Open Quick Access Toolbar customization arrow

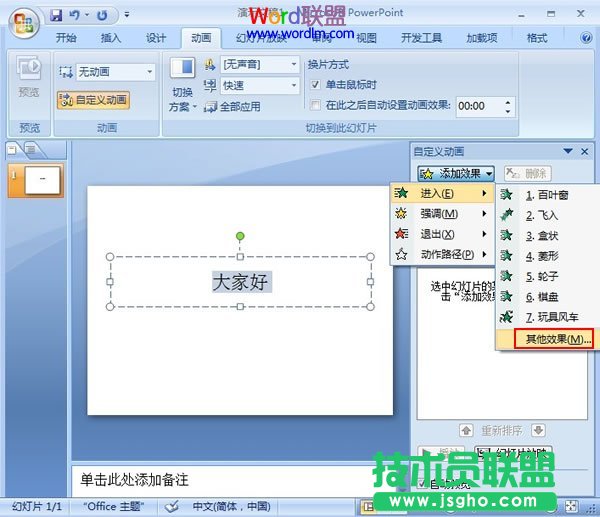tap(127, 15)
